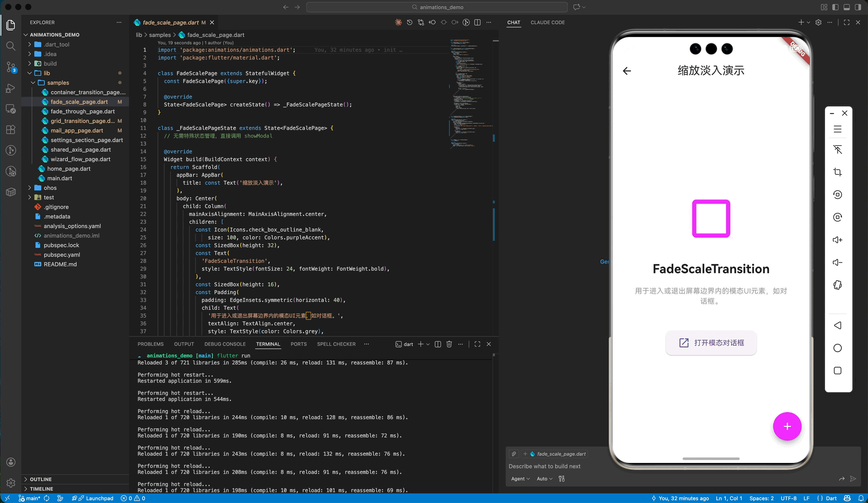The width and height of the screenshot is (868, 503).
Task: Kill terminal with trash icon
Action: click(x=449, y=344)
